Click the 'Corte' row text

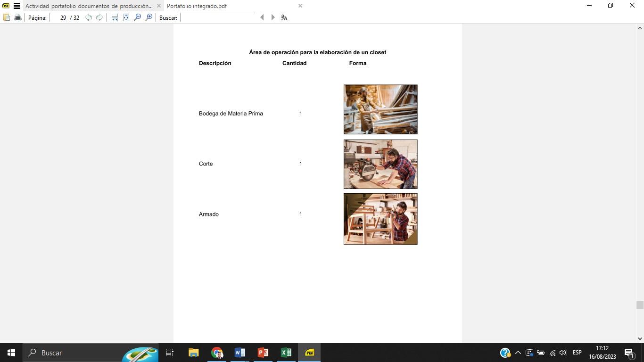coord(206,164)
